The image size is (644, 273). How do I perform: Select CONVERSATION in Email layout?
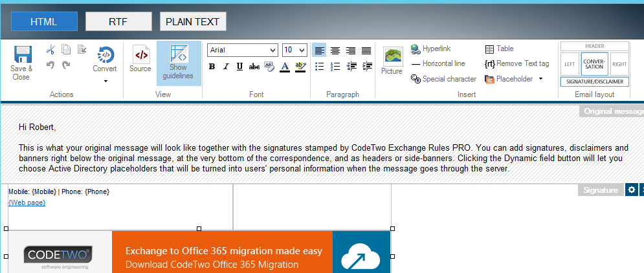[x=594, y=64]
